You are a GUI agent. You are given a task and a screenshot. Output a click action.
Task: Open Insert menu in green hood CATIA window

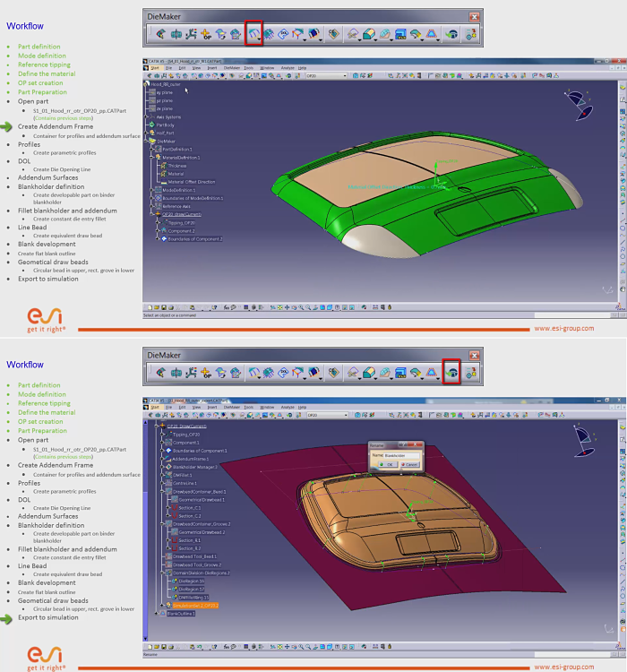[211, 68]
